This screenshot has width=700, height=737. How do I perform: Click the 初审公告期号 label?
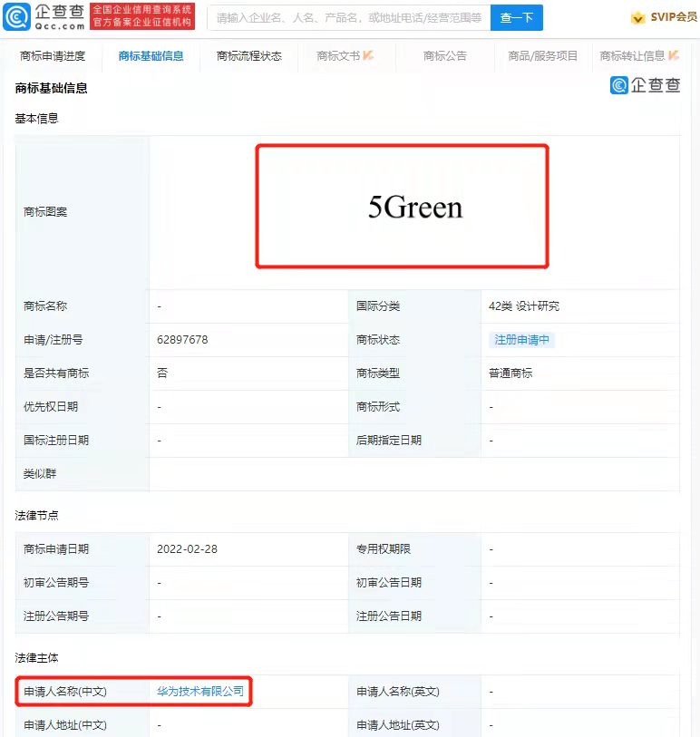[x=56, y=583]
